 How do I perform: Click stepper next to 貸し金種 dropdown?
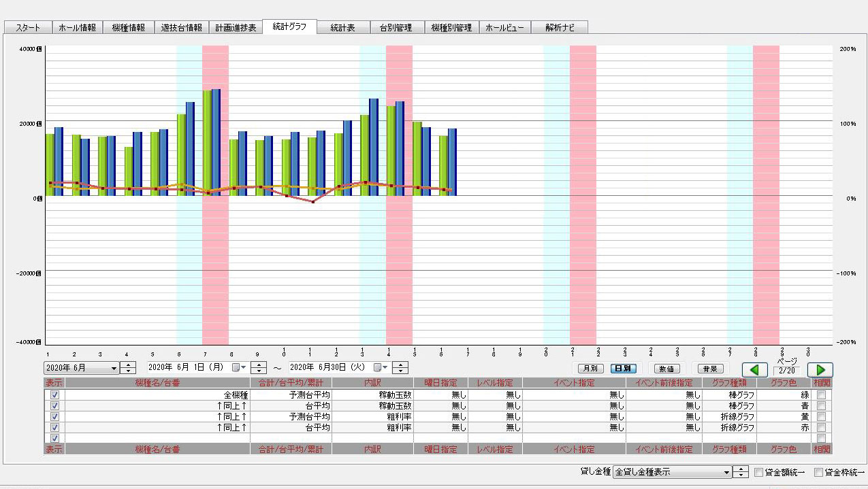741,472
